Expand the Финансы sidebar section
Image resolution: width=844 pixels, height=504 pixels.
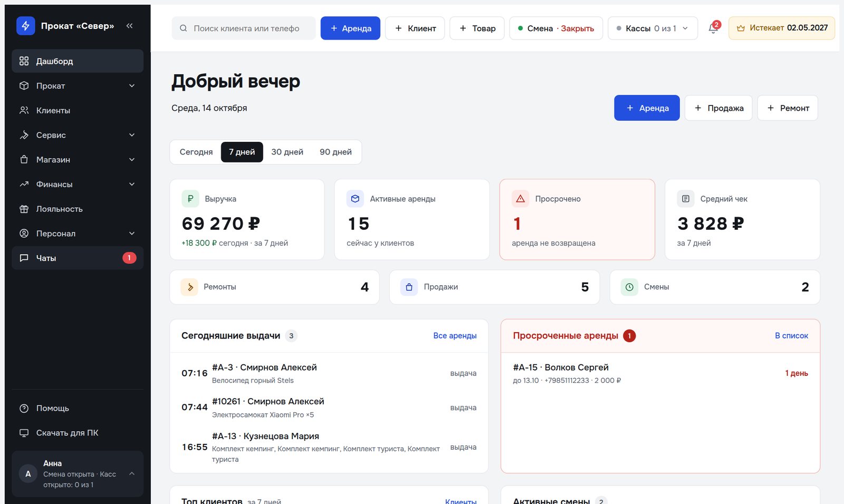tap(78, 184)
